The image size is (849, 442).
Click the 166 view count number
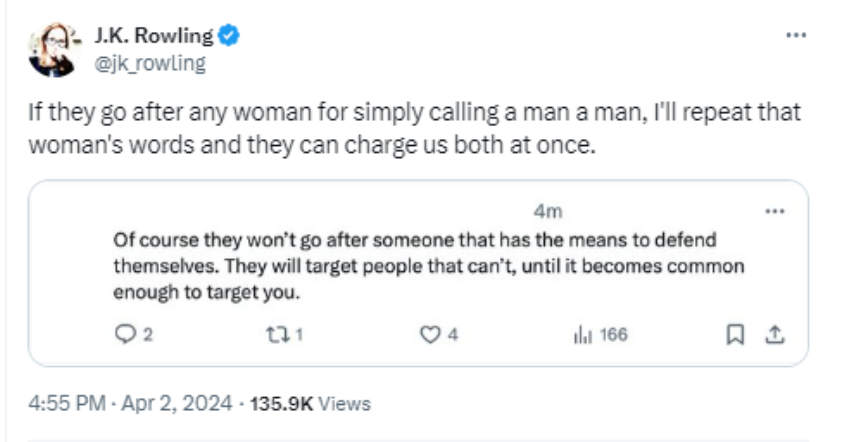coord(613,335)
